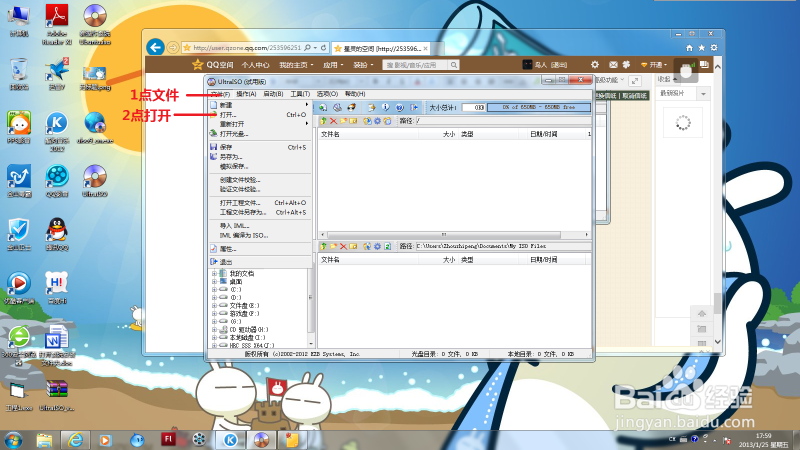Image resolution: width=800 pixels, height=450 pixels.
Task: Click the red X Delete icon in image toolbar
Action: click(333, 121)
